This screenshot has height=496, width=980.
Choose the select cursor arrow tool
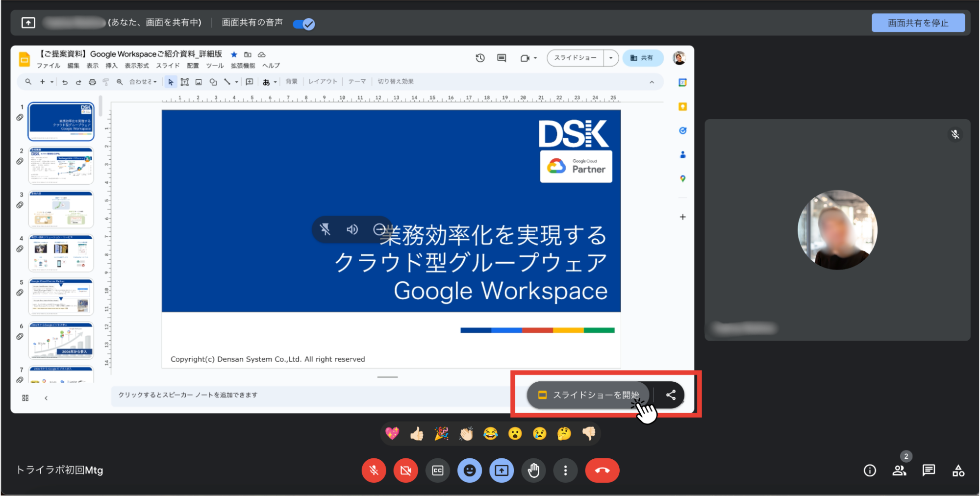171,82
